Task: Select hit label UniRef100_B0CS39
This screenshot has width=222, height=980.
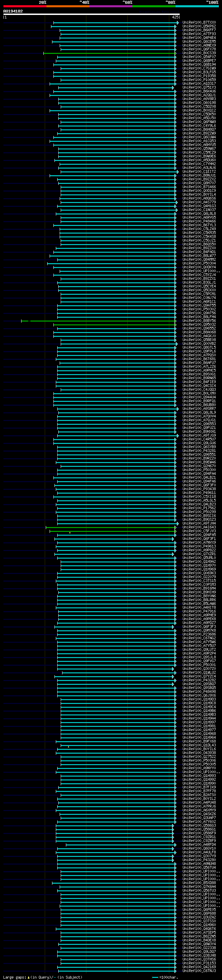Action: pos(199,53)
